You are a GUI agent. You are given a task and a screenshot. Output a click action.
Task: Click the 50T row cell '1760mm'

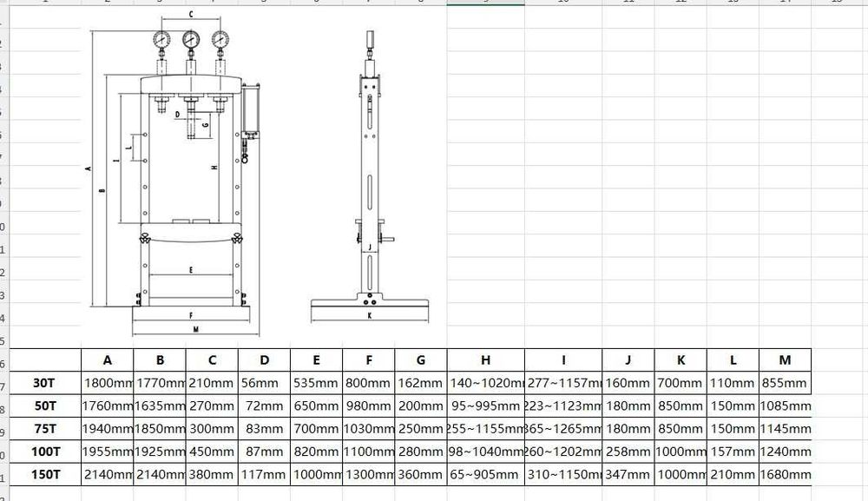(108, 405)
